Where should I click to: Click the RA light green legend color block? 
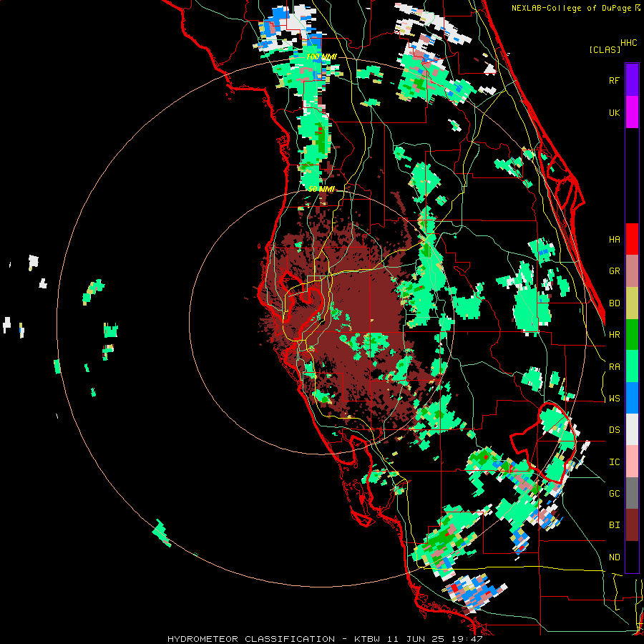click(x=632, y=366)
